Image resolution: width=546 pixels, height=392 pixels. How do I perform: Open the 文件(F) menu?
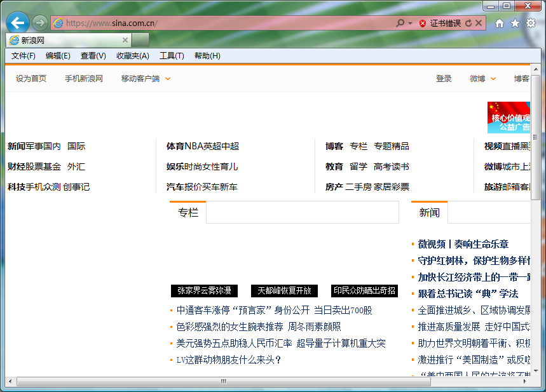[24, 56]
